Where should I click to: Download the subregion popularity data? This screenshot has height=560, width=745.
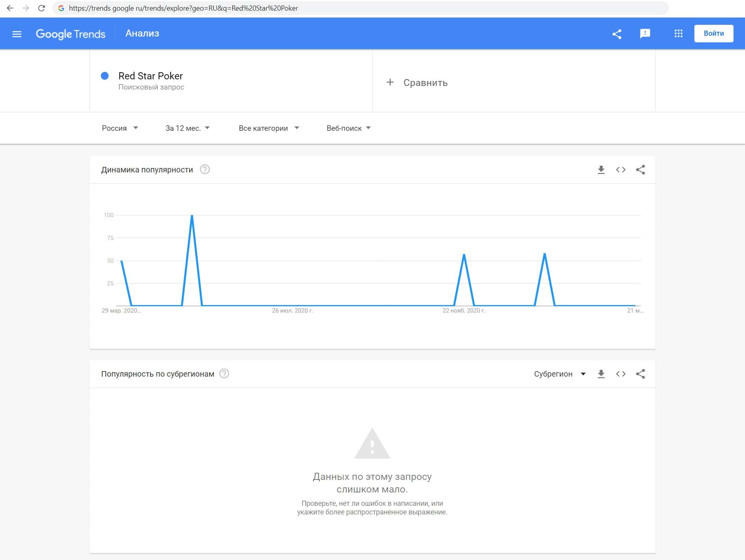601,374
